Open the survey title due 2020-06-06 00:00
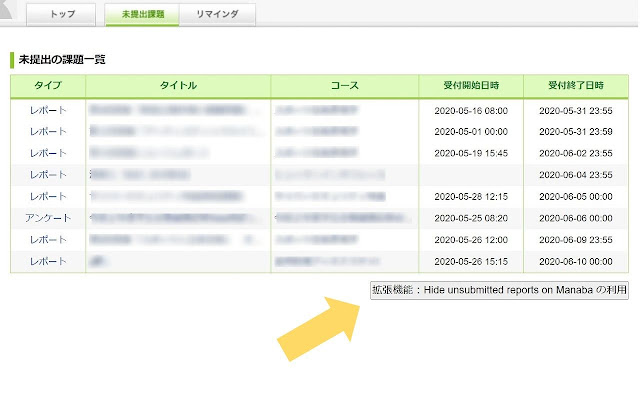Screen dimensions: 640x400 coord(175,218)
